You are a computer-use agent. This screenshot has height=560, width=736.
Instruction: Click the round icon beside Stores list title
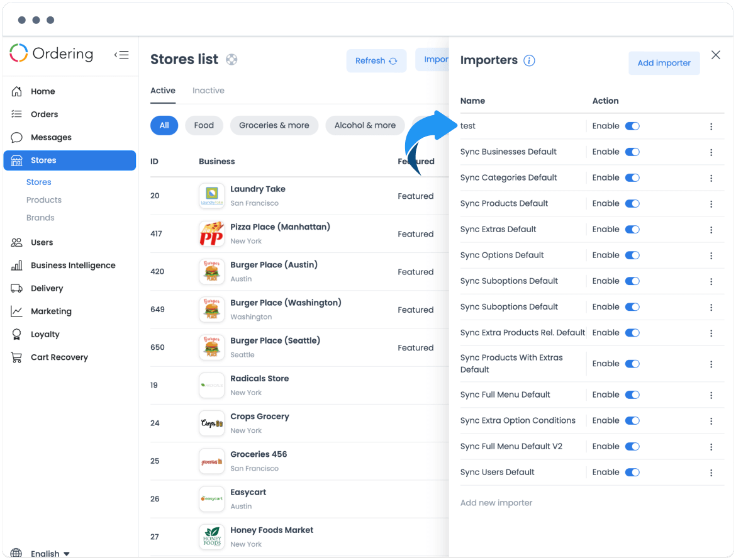coord(231,60)
